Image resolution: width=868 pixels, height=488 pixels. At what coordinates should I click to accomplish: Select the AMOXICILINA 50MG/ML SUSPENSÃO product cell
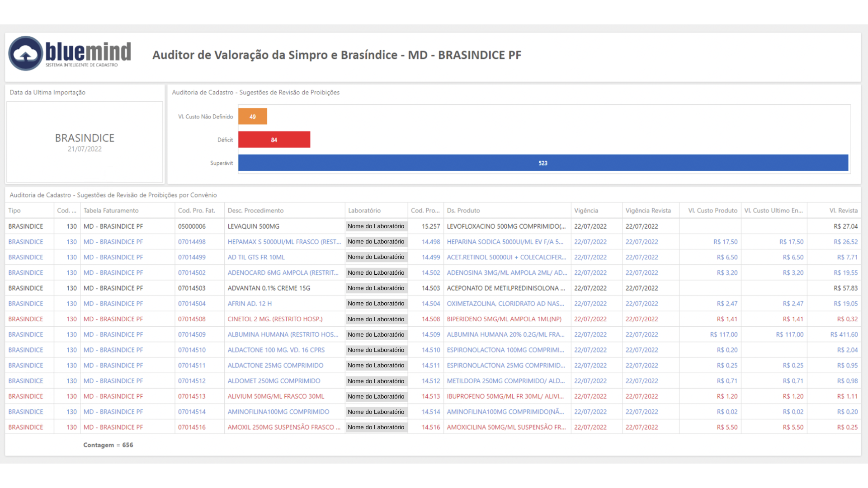[x=506, y=427]
